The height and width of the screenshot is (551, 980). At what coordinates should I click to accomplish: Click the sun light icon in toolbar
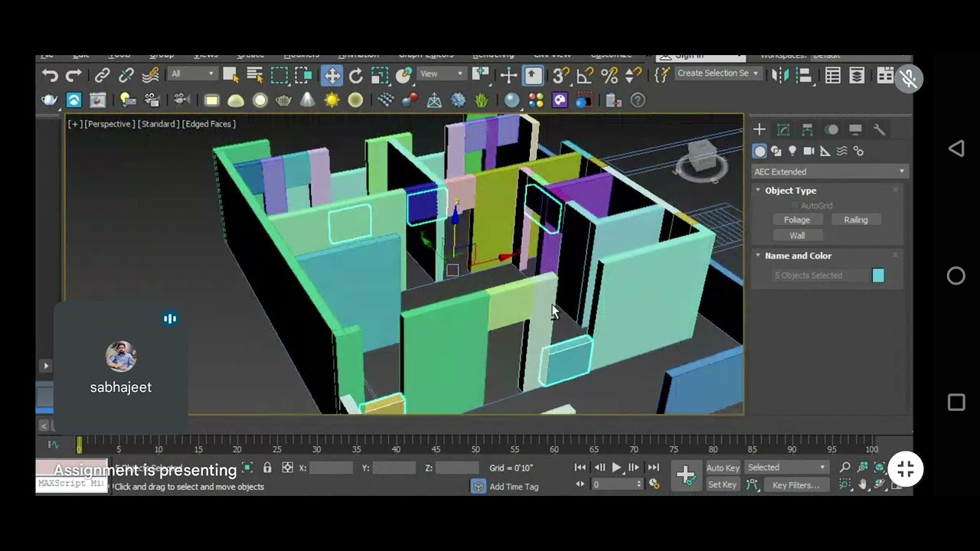pos(332,100)
